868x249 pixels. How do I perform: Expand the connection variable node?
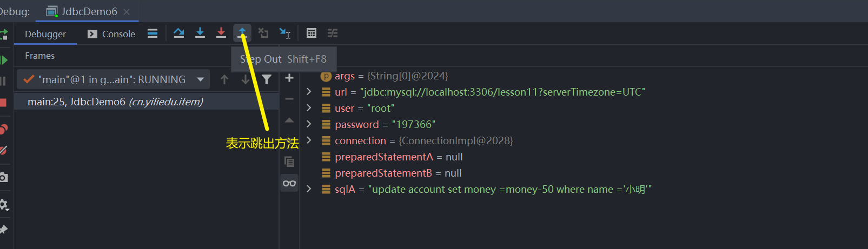[309, 140]
